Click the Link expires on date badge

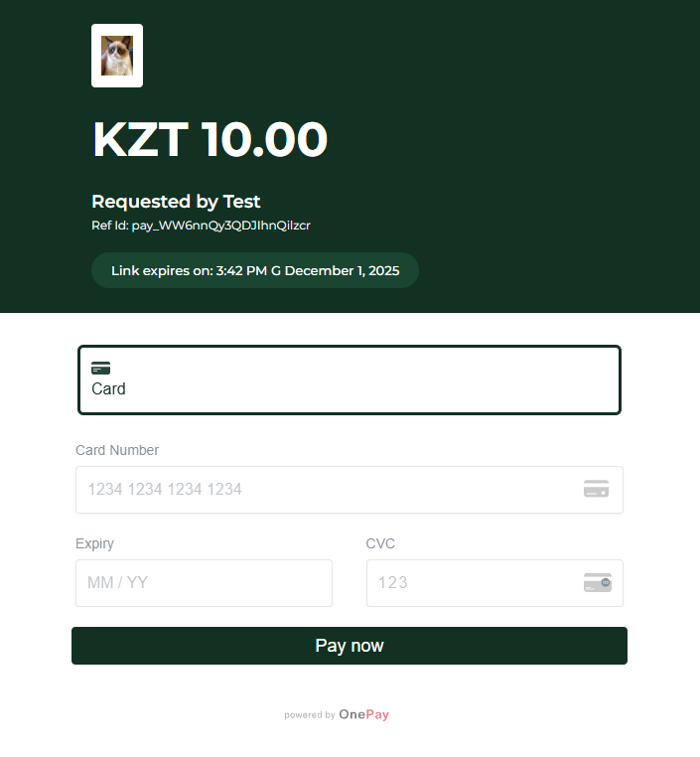pyautogui.click(x=255, y=270)
